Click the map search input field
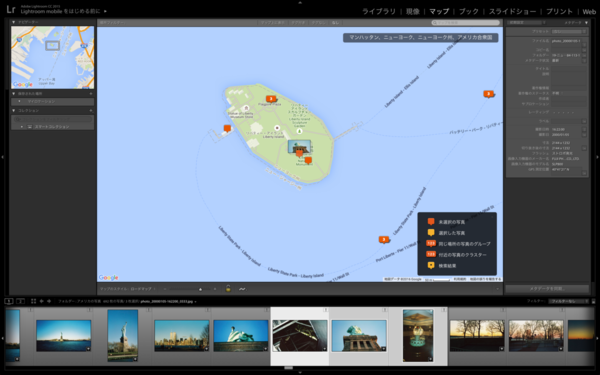Image resolution: width=600 pixels, height=375 pixels. [465, 23]
